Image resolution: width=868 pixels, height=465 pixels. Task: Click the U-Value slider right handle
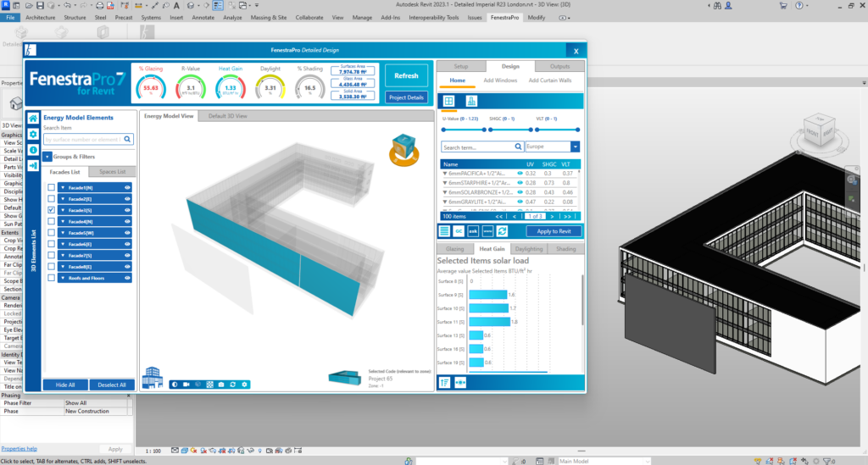tap(484, 130)
